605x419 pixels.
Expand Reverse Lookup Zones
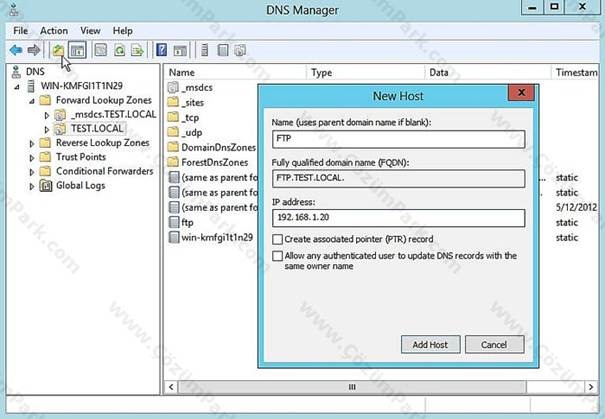coord(32,144)
